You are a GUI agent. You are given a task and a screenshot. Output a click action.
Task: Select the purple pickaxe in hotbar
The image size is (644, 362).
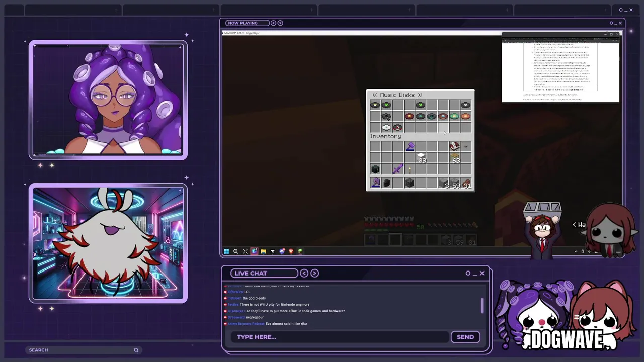[x=375, y=183]
